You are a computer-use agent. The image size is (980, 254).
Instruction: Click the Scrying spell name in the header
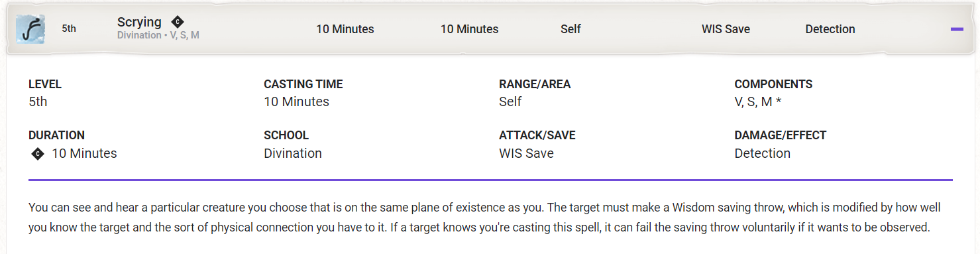point(139,22)
